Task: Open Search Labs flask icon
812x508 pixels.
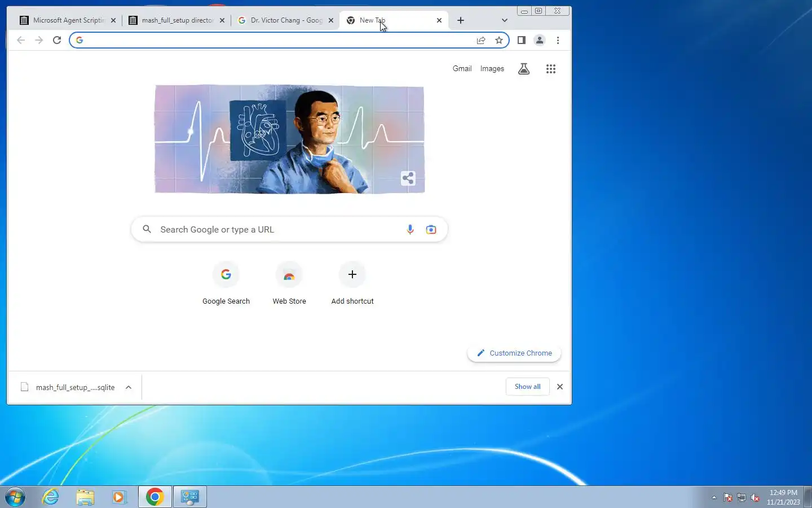Action: (524, 69)
